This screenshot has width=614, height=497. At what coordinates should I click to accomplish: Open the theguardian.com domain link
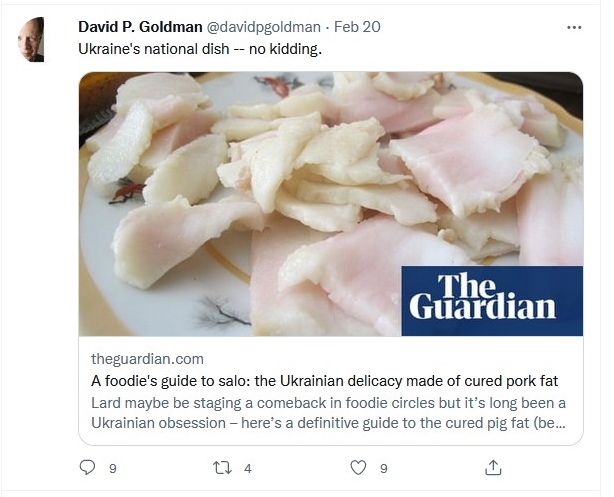pos(147,359)
